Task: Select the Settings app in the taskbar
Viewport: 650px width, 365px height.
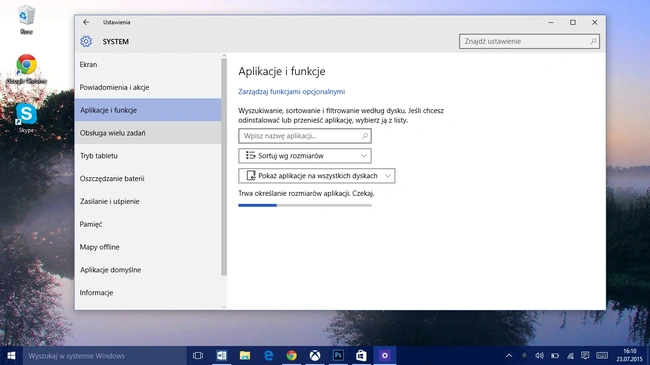Action: point(385,356)
